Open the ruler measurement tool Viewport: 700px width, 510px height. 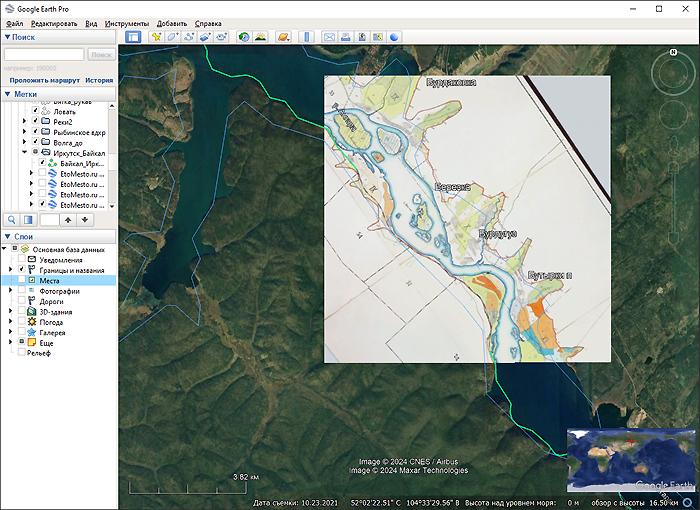(x=307, y=37)
